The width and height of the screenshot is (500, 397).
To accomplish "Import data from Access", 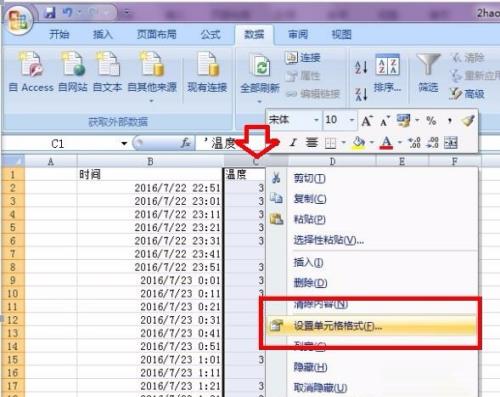I will 31,72.
